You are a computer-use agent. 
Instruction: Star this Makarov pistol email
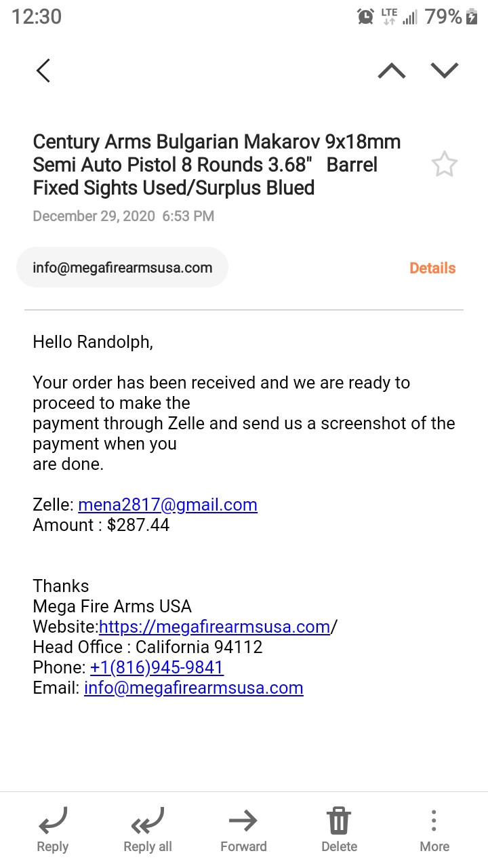[445, 165]
